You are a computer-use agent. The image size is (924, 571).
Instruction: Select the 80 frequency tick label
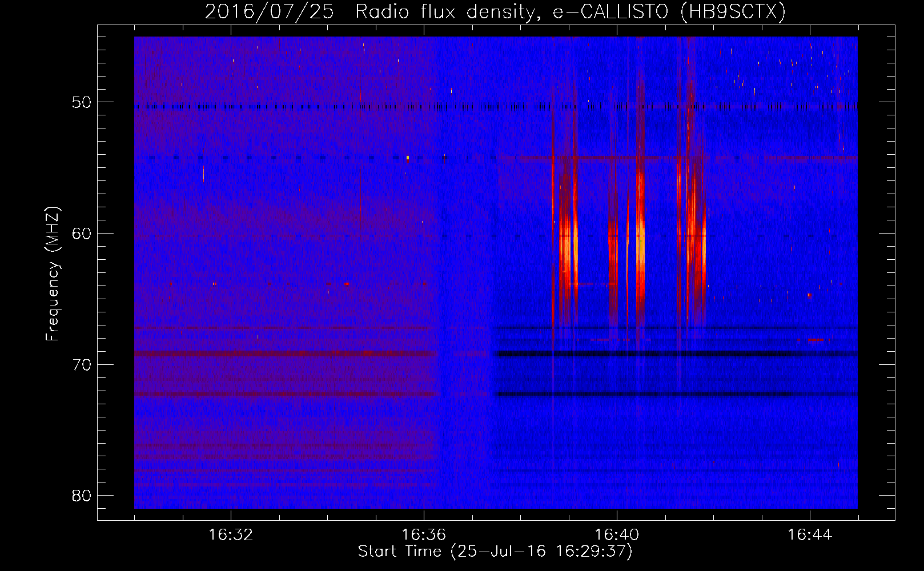point(82,496)
